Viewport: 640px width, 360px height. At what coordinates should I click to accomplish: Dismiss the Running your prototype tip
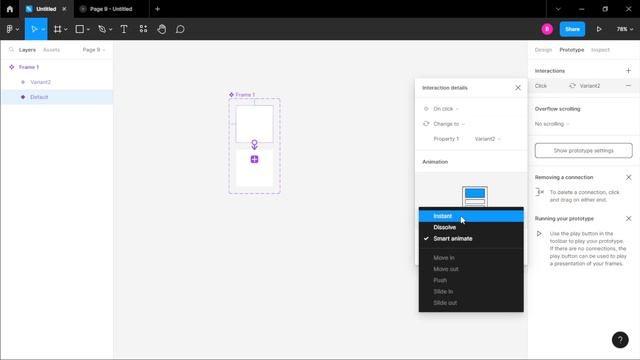629,218
